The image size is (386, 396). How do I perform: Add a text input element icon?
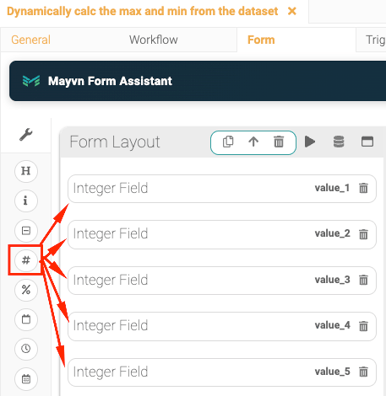(26, 230)
